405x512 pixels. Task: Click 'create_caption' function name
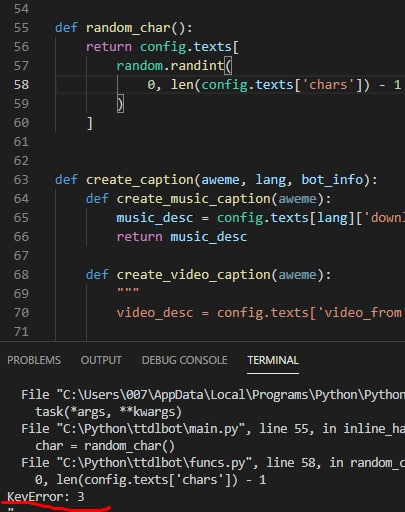click(140, 180)
